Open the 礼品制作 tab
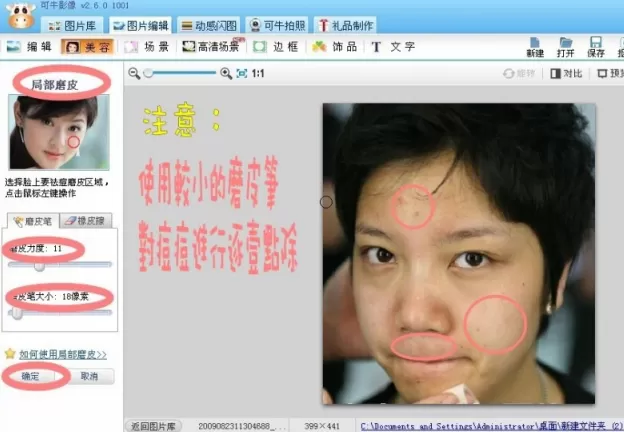The image size is (624, 432). [x=345, y=26]
